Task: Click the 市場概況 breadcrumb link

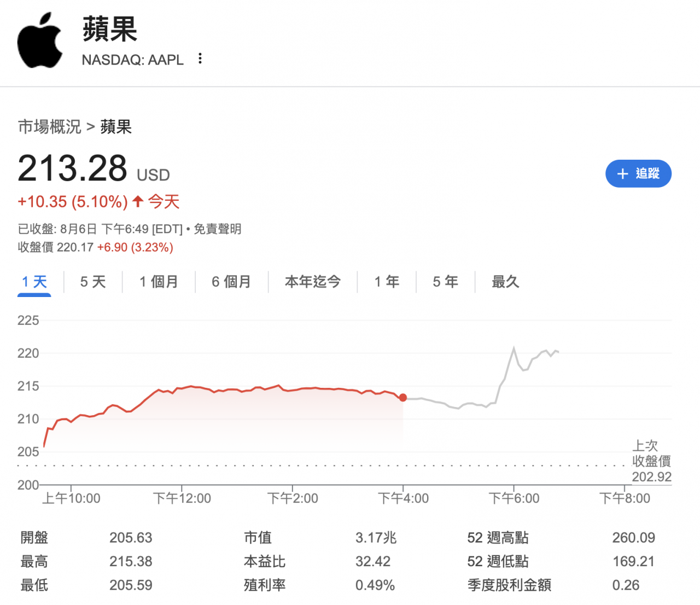Action: [x=49, y=126]
